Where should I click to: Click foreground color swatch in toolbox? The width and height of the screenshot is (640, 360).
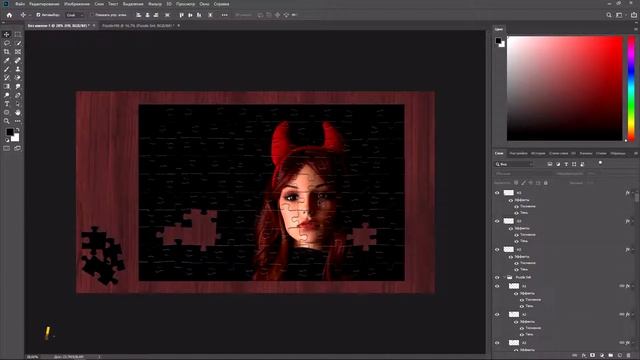pos(9,132)
